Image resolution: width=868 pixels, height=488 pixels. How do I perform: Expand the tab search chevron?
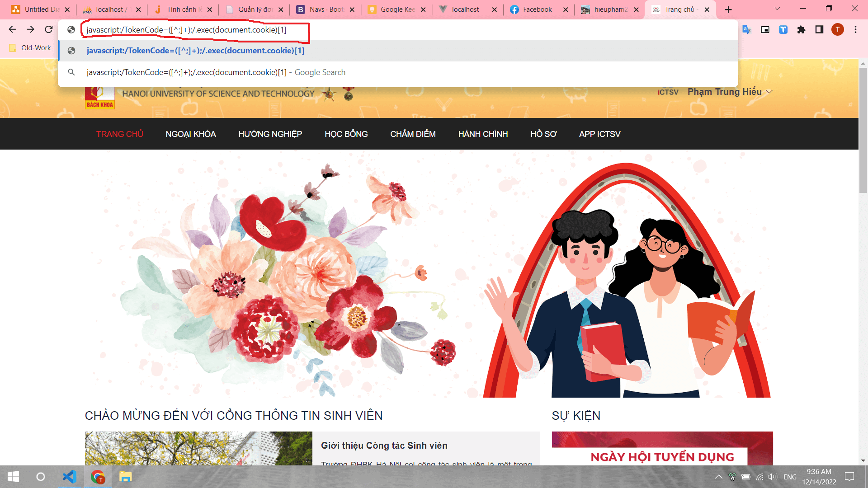pyautogui.click(x=777, y=9)
